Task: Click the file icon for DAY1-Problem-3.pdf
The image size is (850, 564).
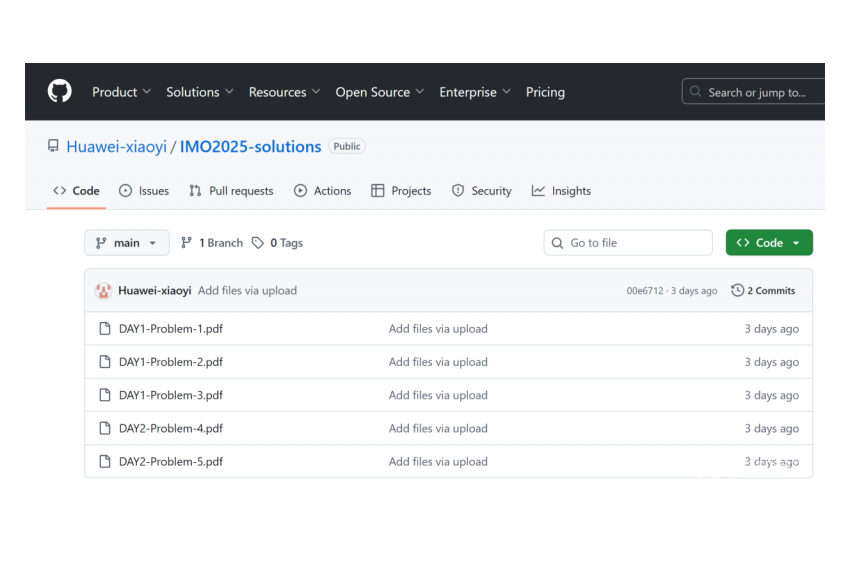Action: click(105, 395)
